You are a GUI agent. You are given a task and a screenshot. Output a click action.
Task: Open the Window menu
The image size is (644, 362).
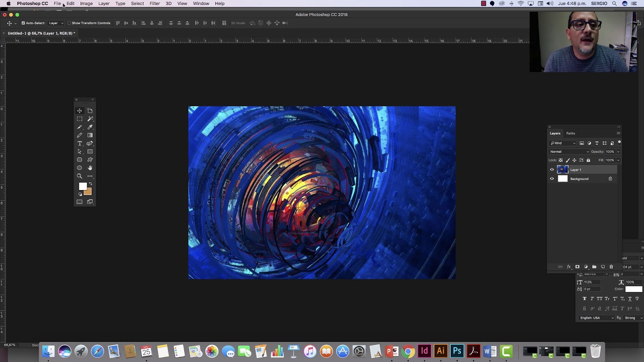[x=201, y=4]
